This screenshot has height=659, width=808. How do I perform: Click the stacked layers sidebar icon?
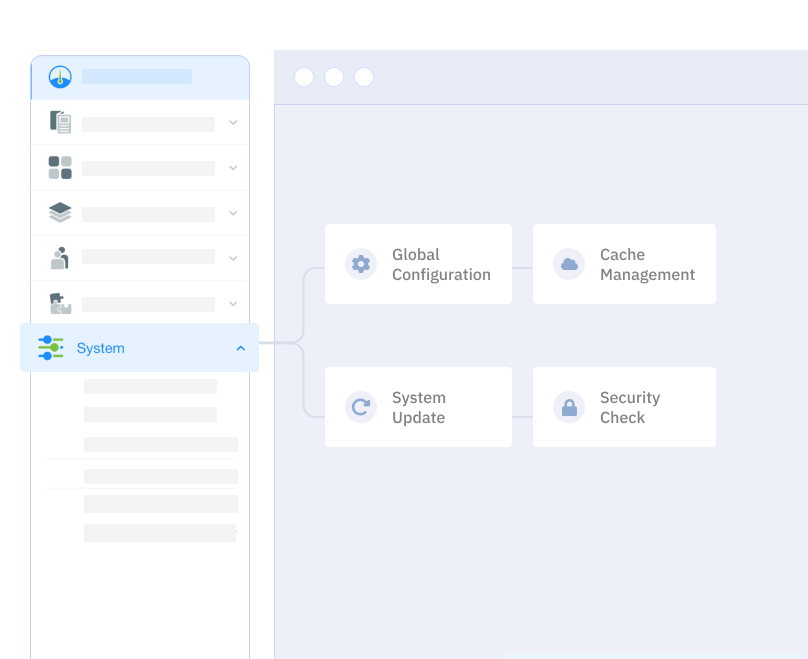60,213
